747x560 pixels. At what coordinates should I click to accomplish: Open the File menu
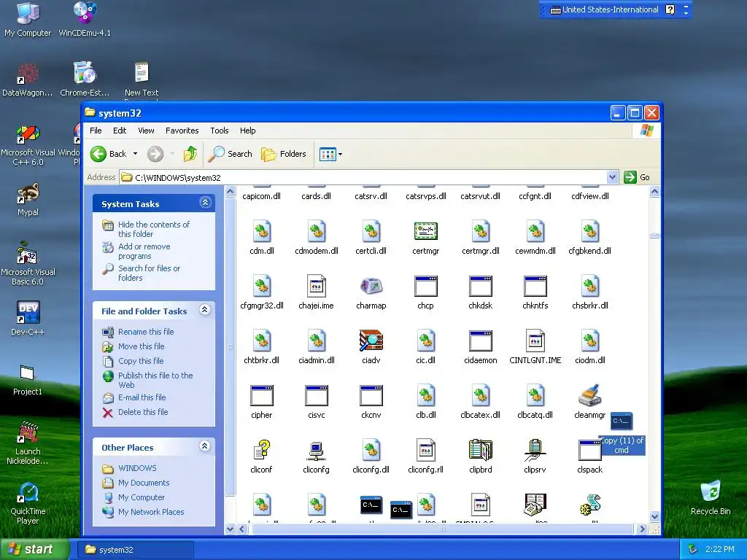click(96, 131)
